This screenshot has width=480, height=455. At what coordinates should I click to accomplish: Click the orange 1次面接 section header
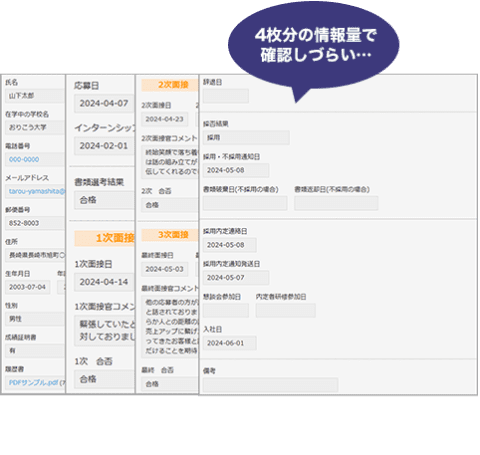[x=104, y=238]
